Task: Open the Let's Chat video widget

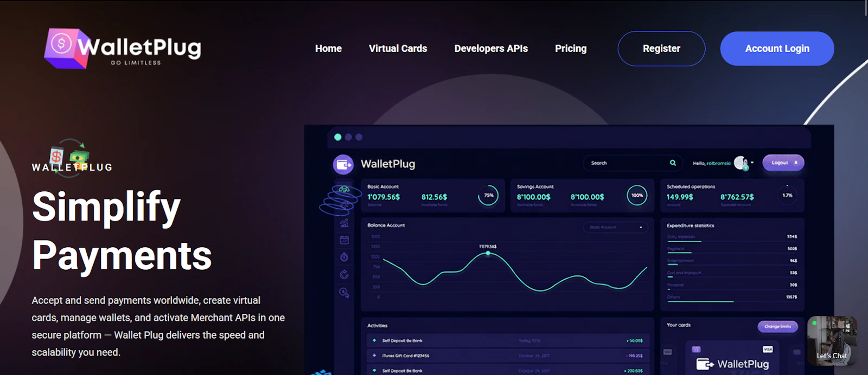Action: 832,341
